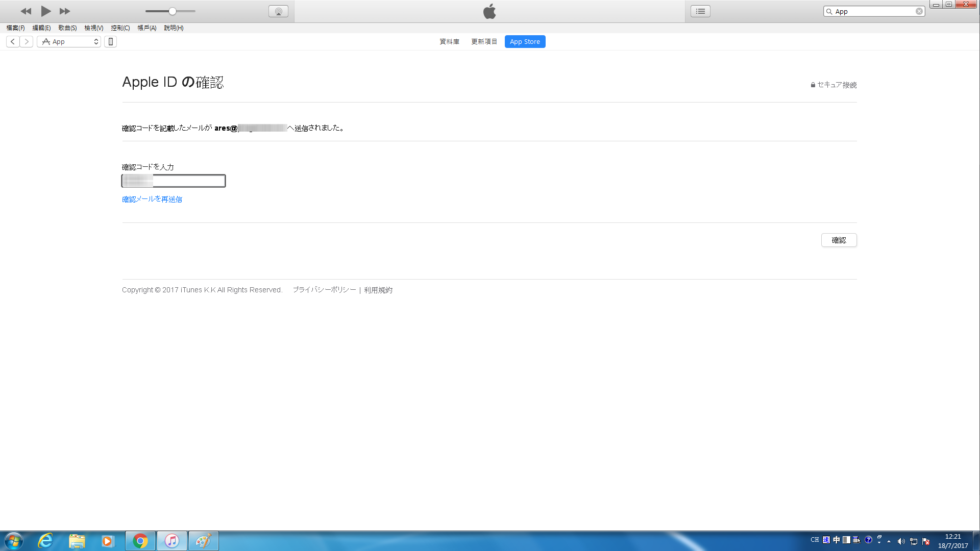Image resolution: width=980 pixels, height=551 pixels.
Task: Click the 確認 confirm button
Action: coord(839,240)
